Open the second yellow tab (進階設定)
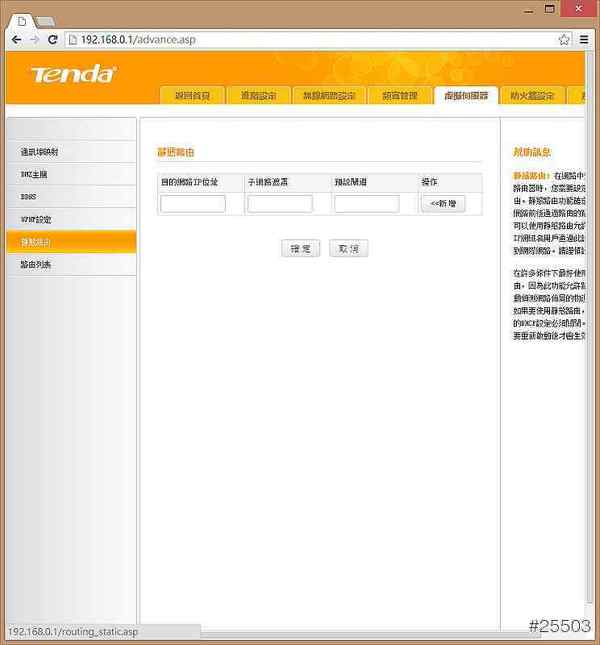Image resolution: width=600 pixels, height=645 pixels. 258,95
